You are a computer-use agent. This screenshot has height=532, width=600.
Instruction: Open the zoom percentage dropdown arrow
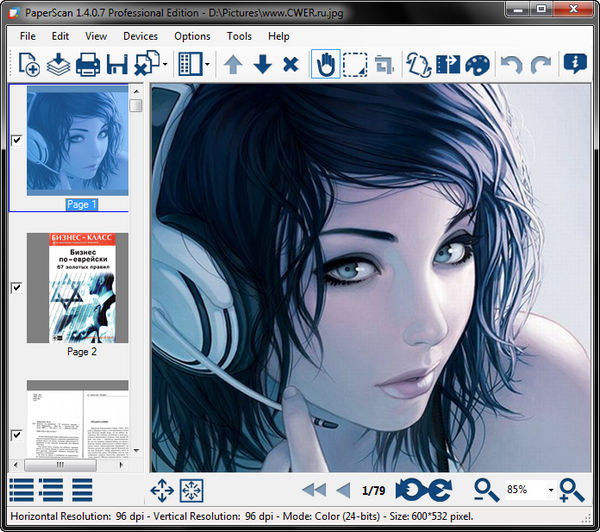click(551, 490)
